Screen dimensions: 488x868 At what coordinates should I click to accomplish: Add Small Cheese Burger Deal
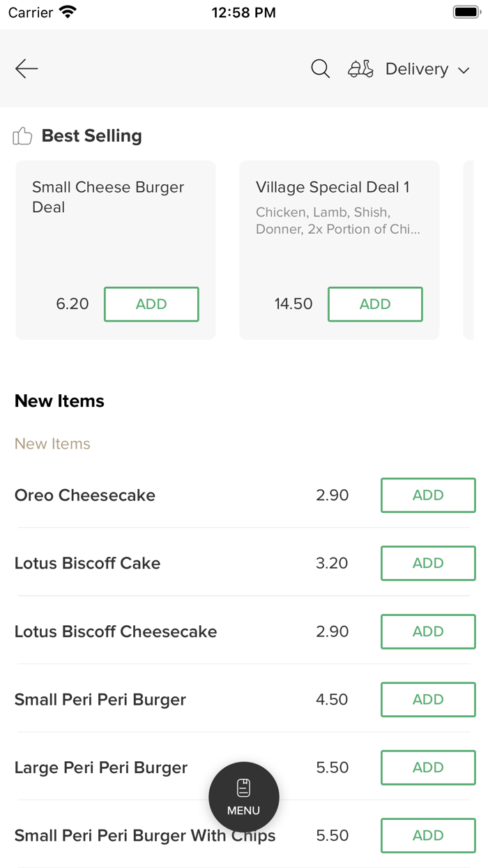(151, 304)
